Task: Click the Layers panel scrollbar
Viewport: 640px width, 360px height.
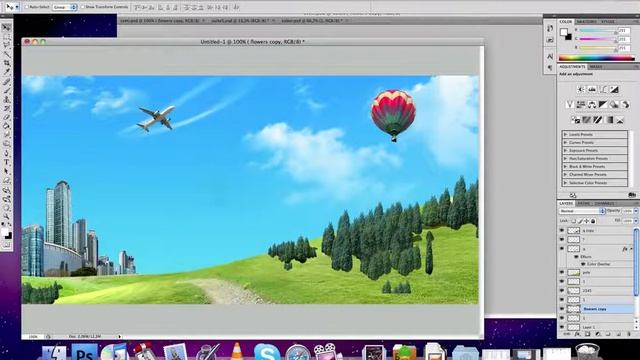Action: (x=636, y=261)
